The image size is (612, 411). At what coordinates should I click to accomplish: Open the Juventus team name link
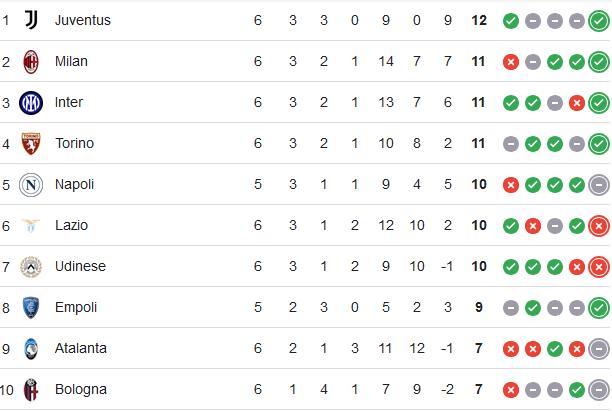click(83, 20)
